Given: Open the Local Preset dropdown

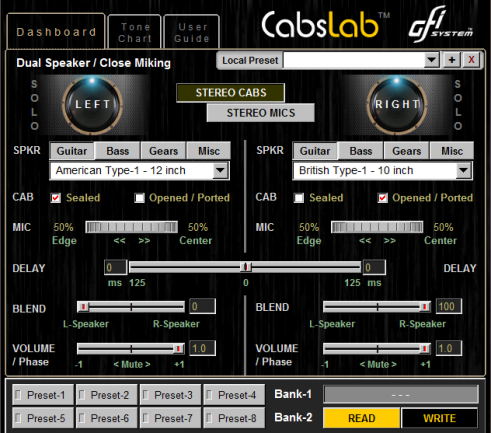Looking at the screenshot, I should [432, 60].
